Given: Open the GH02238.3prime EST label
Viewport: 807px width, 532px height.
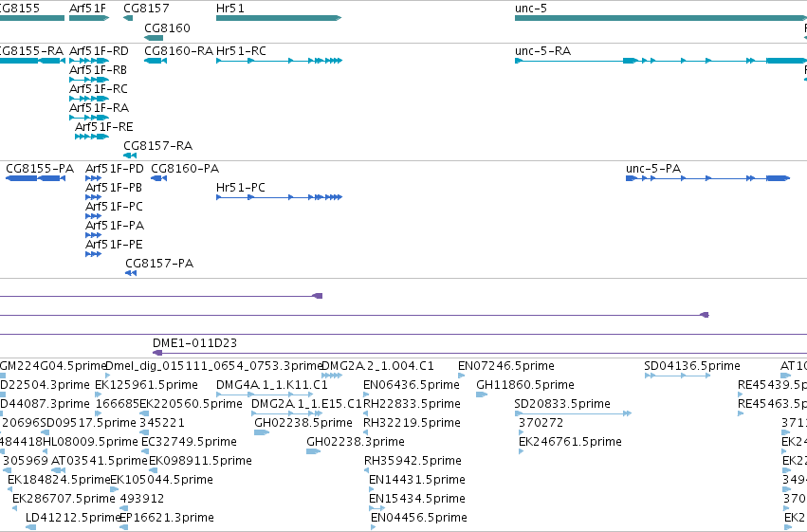Looking at the screenshot, I should coord(355,442).
